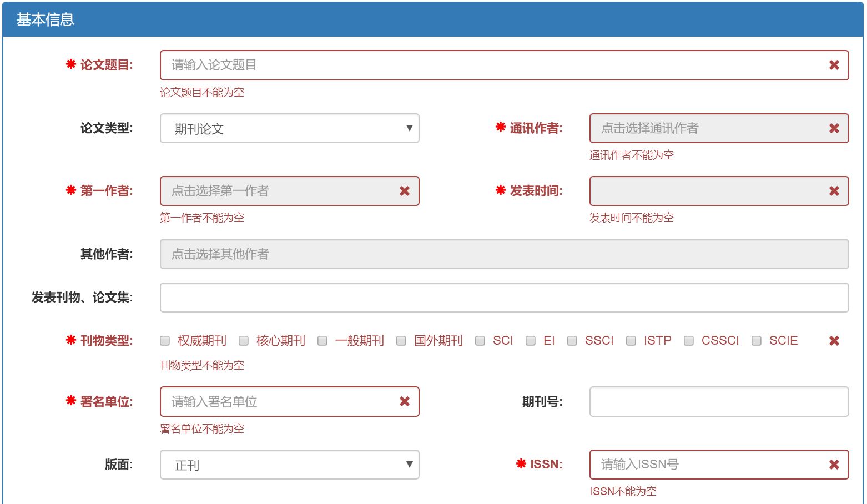Viewport: 867px width, 504px height.
Task: Select the CSSCI checkbox
Action: (689, 341)
